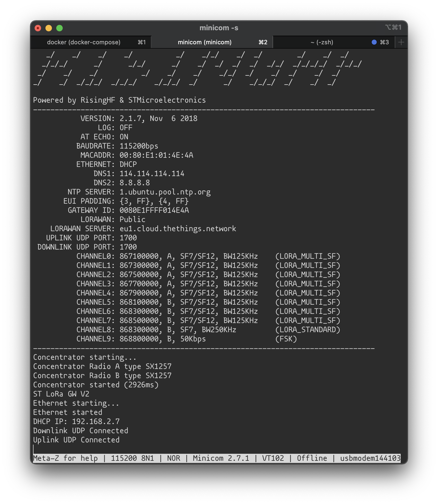Click Concentrator Radio A type SX1257
The height and width of the screenshot is (504, 438).
(x=102, y=367)
